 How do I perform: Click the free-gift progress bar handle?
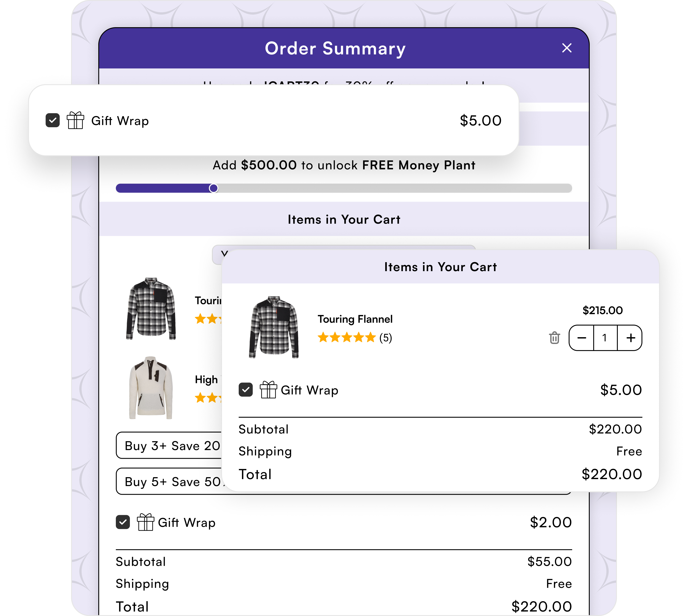(213, 188)
